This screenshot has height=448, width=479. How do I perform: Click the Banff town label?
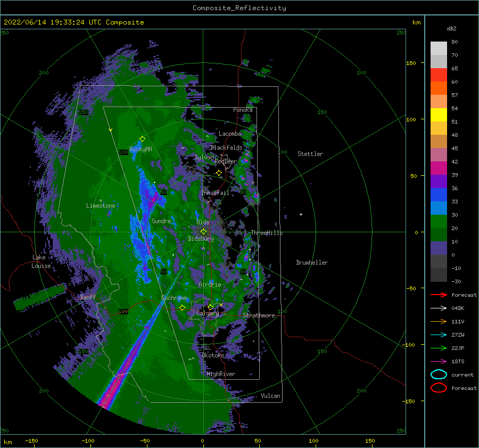click(x=88, y=297)
